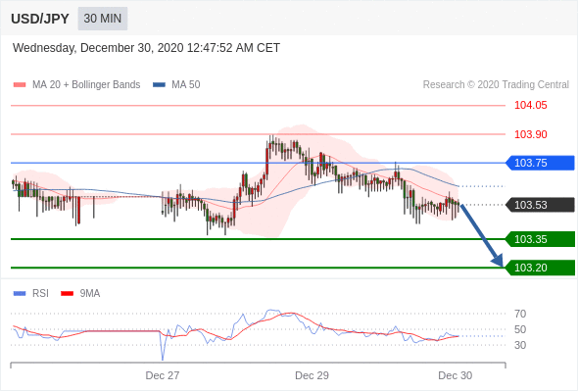Screen dimensions: 578x392
Task: Click the pink MA 20 Bollinger legend swatch
Action: tap(20, 85)
